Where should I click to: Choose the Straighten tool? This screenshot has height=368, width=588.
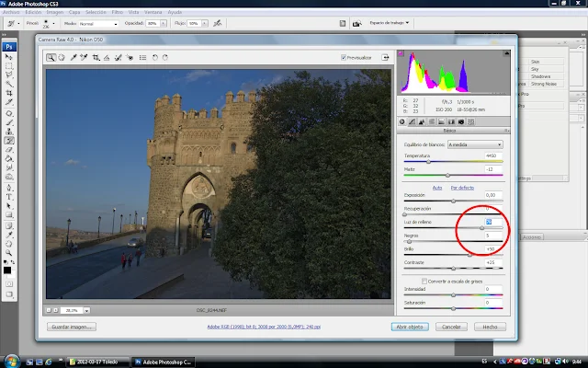tap(107, 57)
